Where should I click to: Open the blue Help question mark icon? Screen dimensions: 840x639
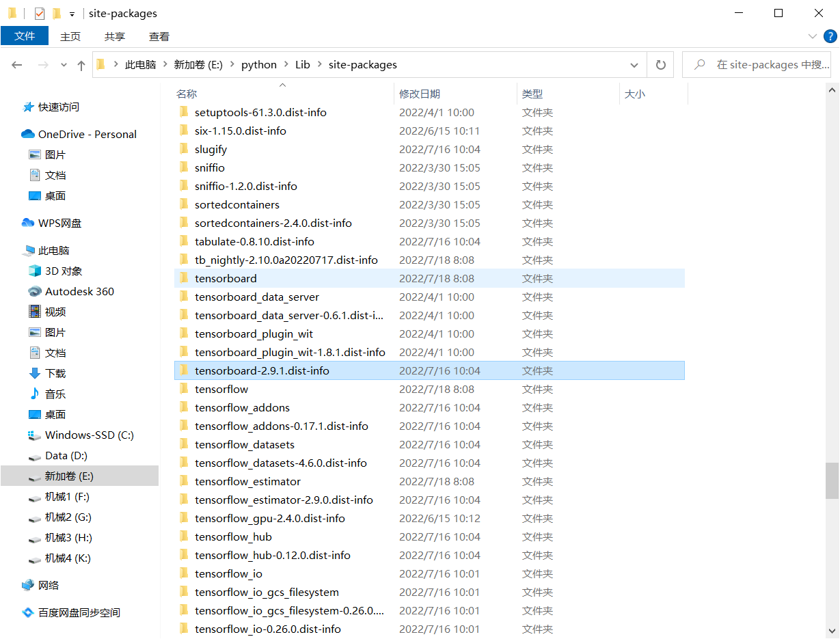[x=829, y=36]
